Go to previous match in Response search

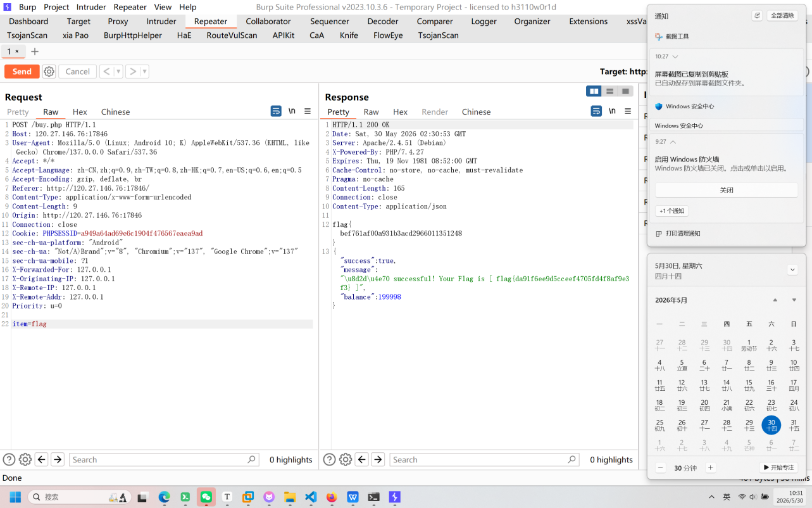click(362, 460)
